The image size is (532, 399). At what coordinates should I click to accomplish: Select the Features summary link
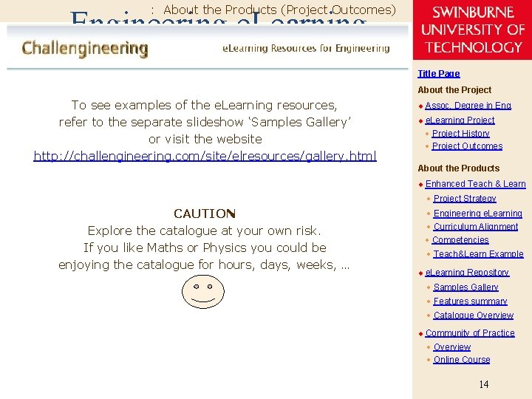point(470,301)
